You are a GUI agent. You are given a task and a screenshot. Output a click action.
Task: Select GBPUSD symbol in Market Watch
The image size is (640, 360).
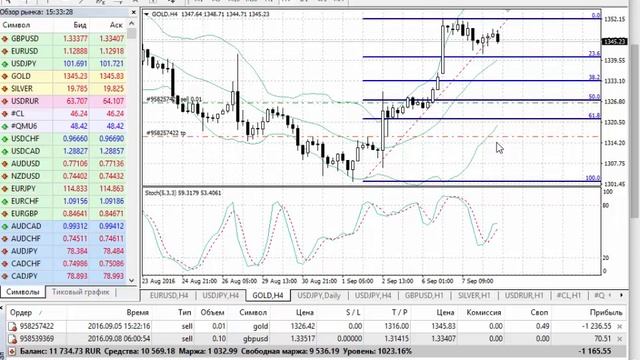(x=25, y=38)
